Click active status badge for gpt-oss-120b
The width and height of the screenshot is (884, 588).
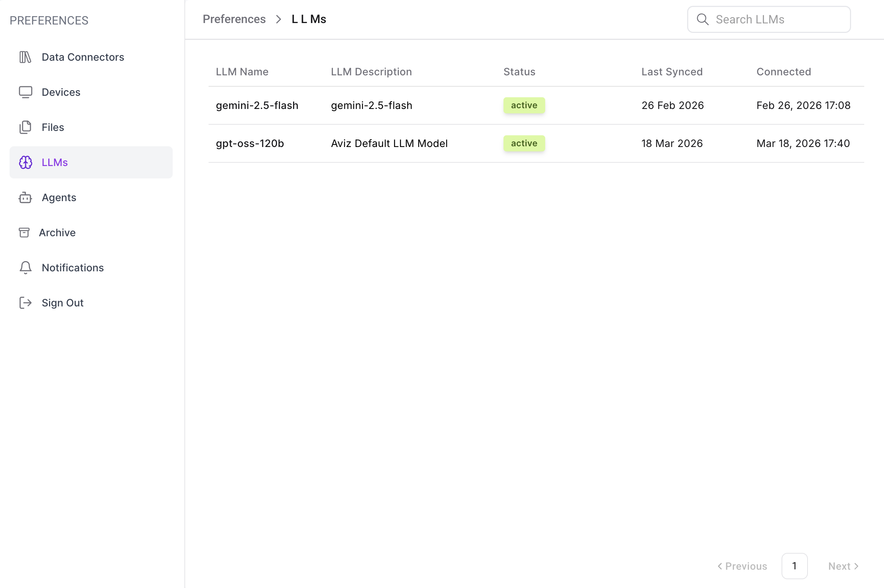coord(524,143)
